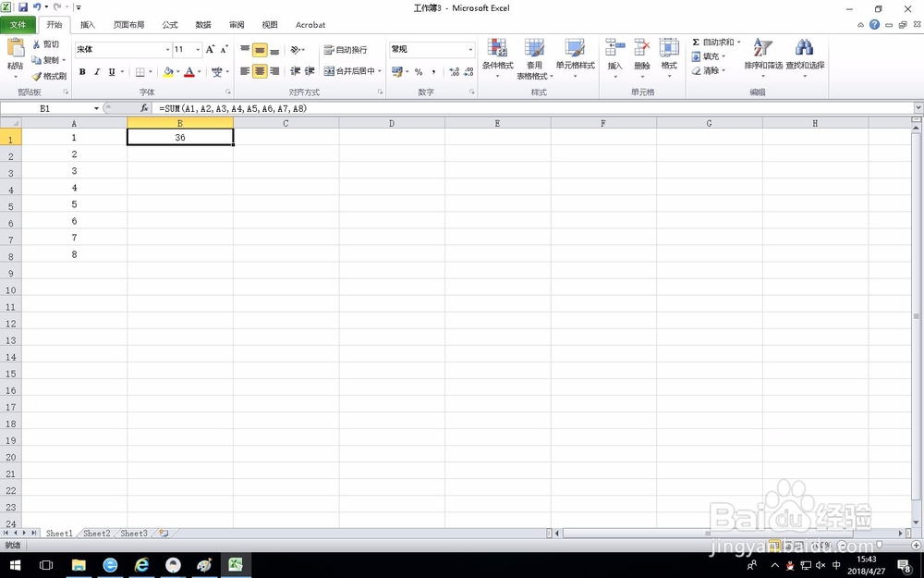Image resolution: width=924 pixels, height=578 pixels.
Task: Switch to the Sheet2 tab
Action: click(97, 534)
